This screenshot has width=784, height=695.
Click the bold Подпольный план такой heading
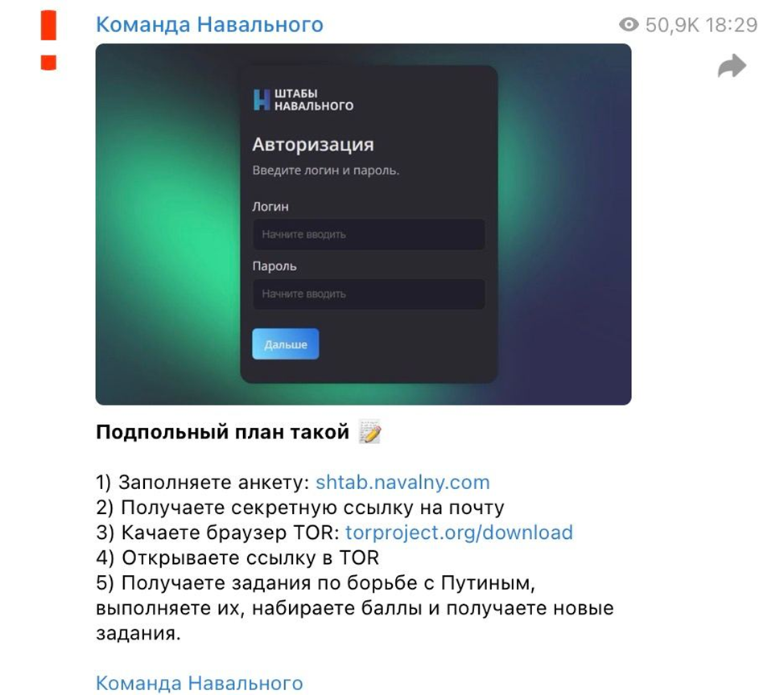click(x=222, y=432)
